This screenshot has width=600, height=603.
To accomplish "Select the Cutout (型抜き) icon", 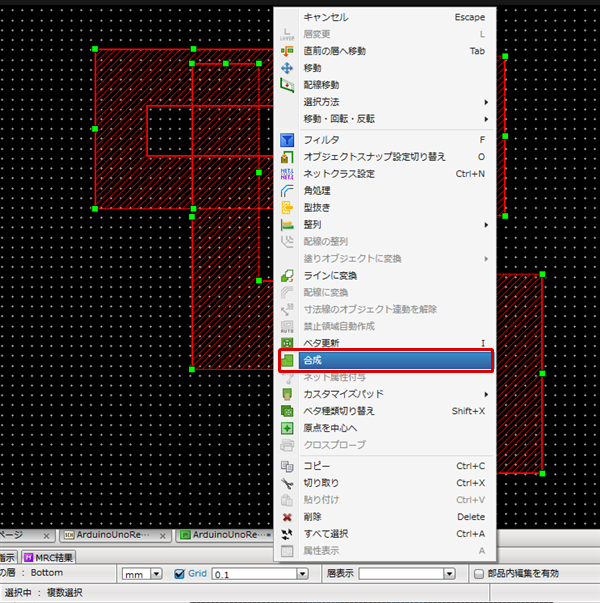I will click(287, 208).
